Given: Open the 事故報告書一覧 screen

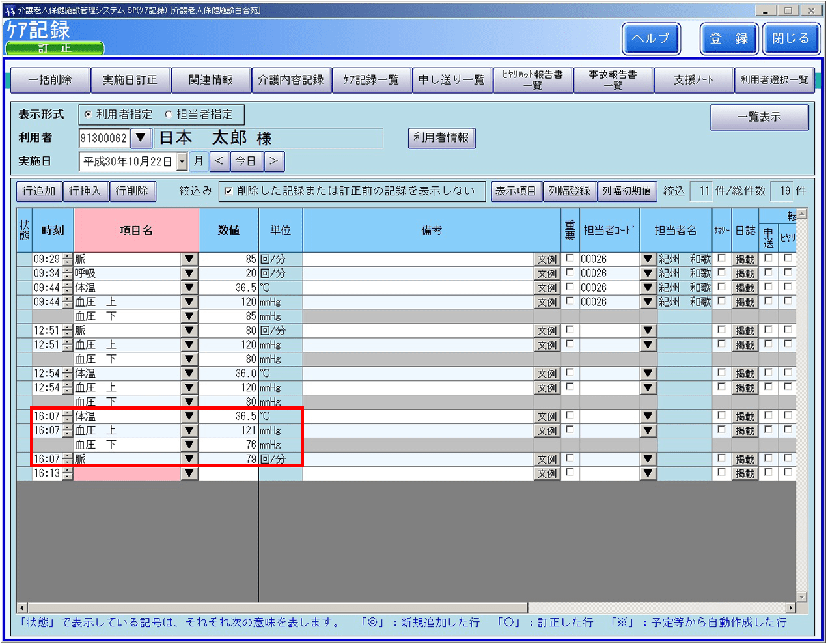Looking at the screenshot, I should click(x=613, y=80).
